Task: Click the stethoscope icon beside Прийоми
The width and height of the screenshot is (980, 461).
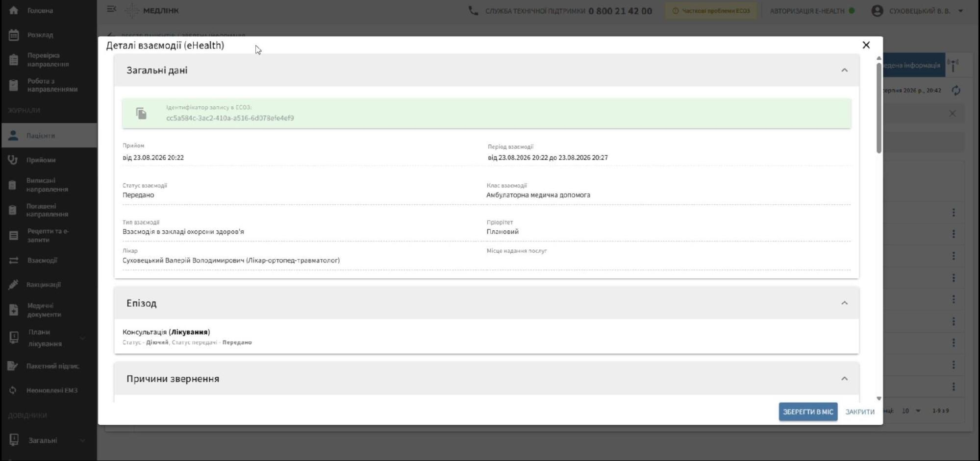Action: [13, 160]
